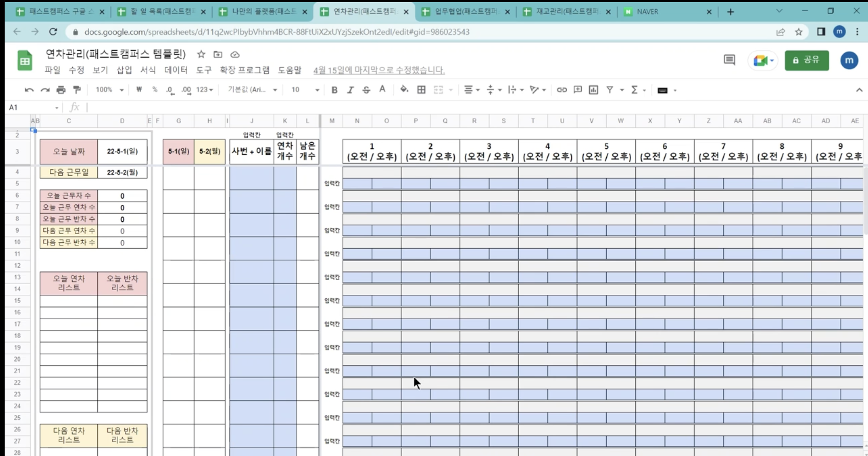Click the insert comment icon in toolbar

pos(578,90)
